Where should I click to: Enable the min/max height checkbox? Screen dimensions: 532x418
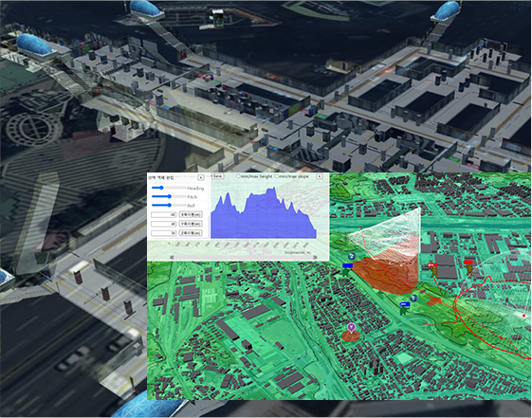[238, 176]
